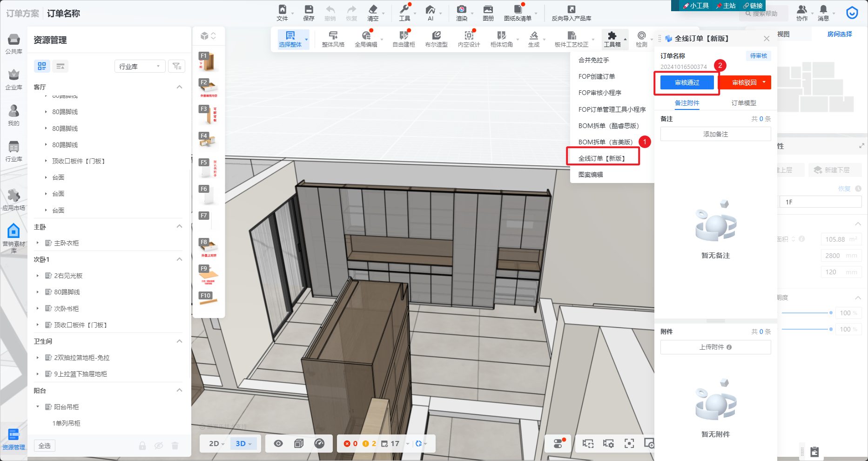Select the 整体风格 style tool
This screenshot has height=461, width=868.
pyautogui.click(x=333, y=39)
